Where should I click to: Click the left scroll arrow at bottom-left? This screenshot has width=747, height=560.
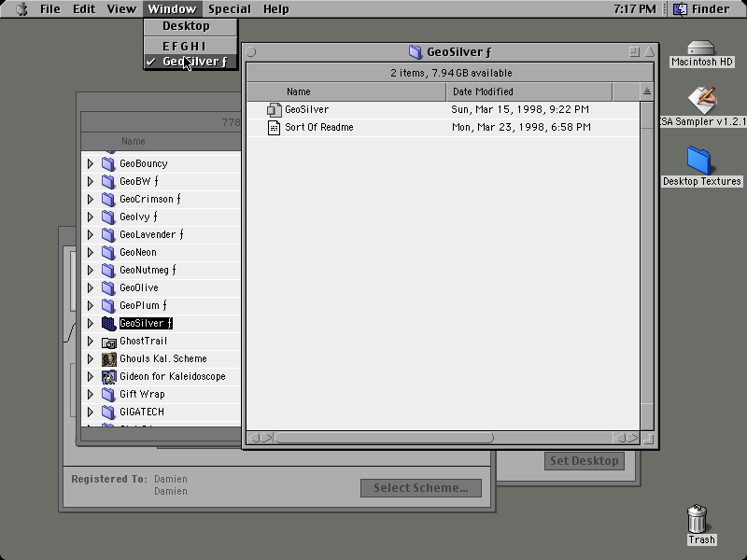[x=254, y=438]
